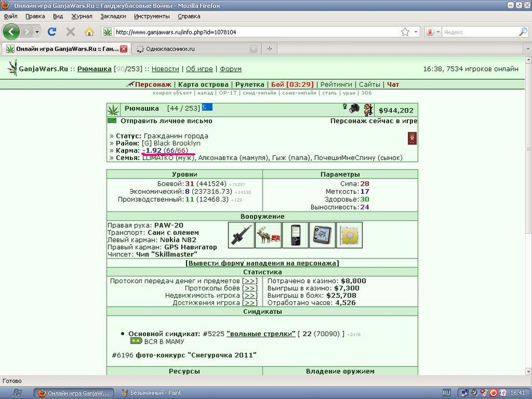The width and height of the screenshot is (532, 399).
Task: Open the Бой [03:29] link
Action: 292,85
